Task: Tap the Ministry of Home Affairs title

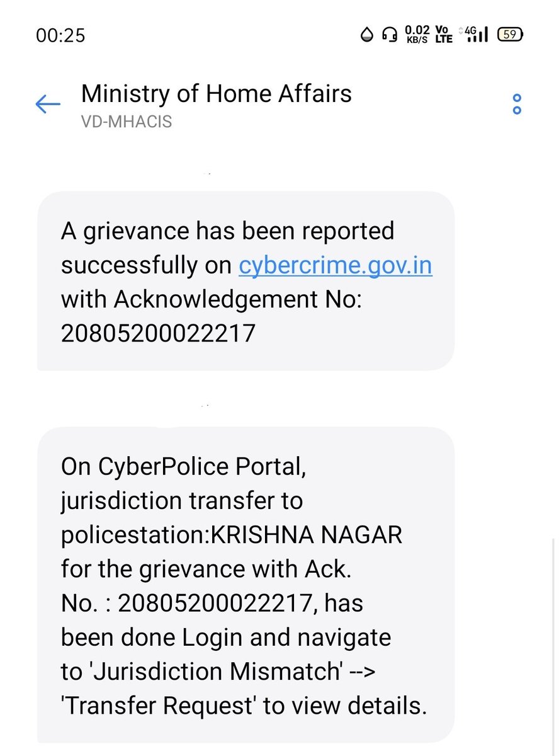Action: coord(217,94)
